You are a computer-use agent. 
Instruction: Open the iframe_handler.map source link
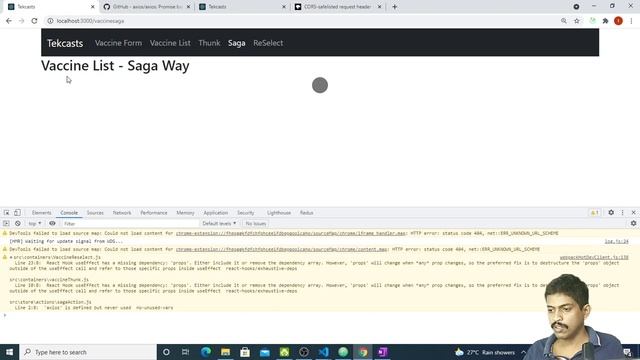point(291,233)
